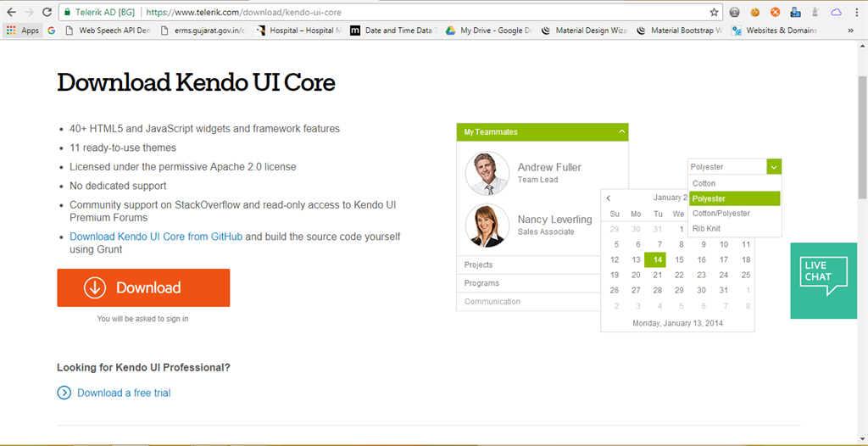This screenshot has height=446, width=868.
Task: Click calendar date 21
Action: [658, 275]
